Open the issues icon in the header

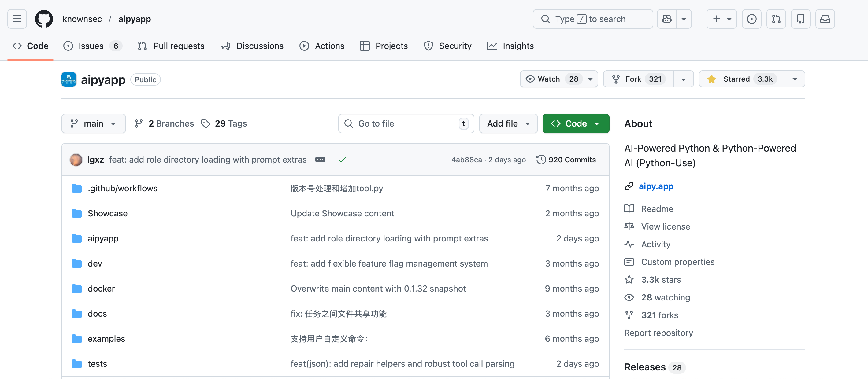[x=751, y=19]
